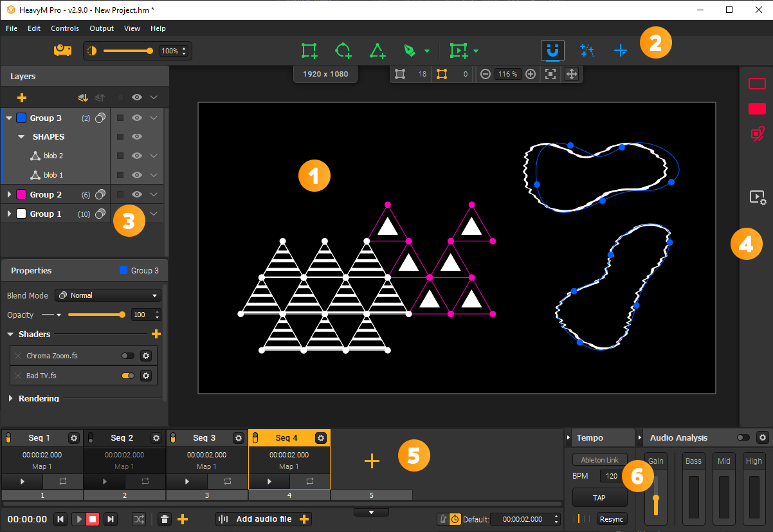Click the pan move arrows icon
This screenshot has width=773, height=532.
pos(571,74)
